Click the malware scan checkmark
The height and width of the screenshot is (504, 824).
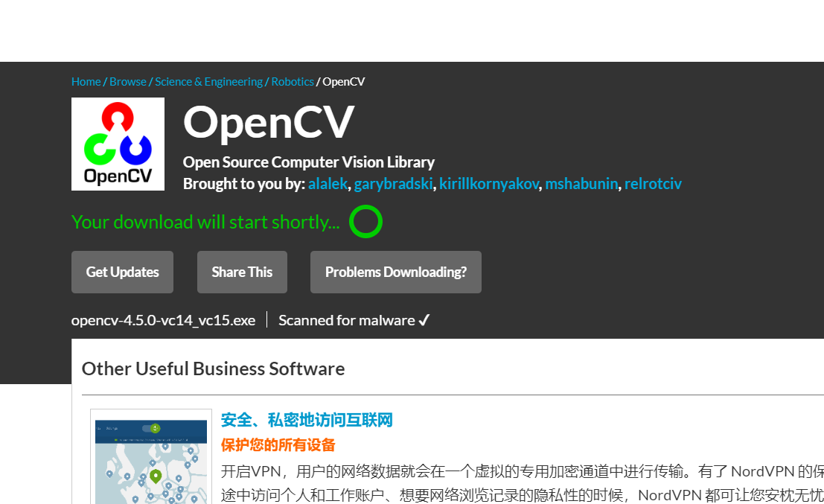click(424, 319)
